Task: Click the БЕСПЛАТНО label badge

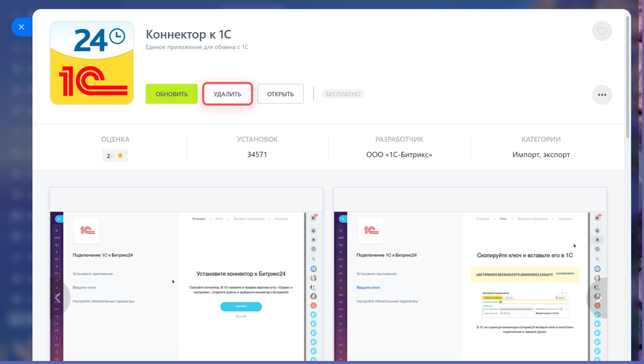Action: click(x=343, y=94)
